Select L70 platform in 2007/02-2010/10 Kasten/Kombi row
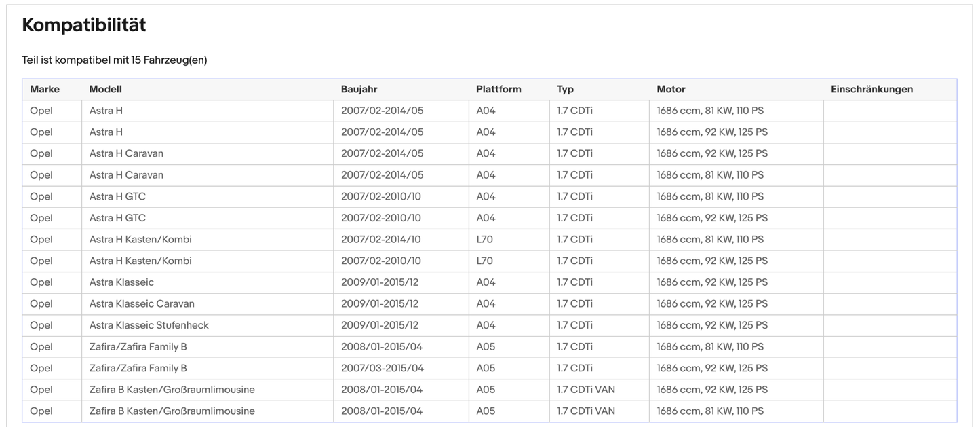Viewport: 980px width, 427px height. coord(484,261)
